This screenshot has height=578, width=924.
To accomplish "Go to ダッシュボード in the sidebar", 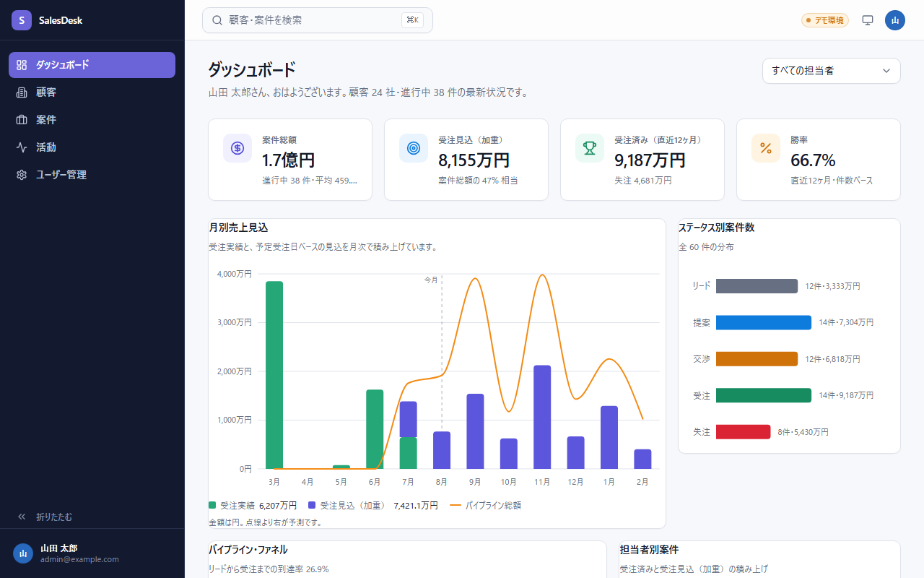I will click(x=92, y=65).
